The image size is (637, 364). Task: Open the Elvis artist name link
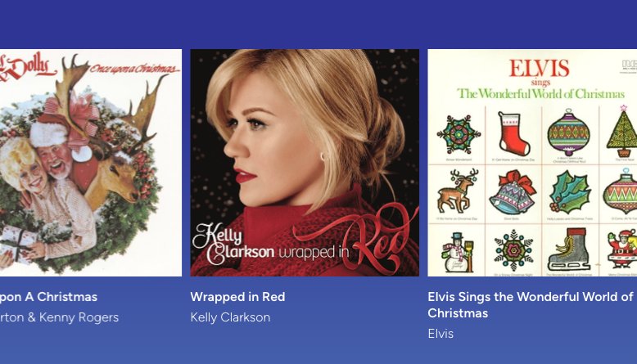point(440,334)
